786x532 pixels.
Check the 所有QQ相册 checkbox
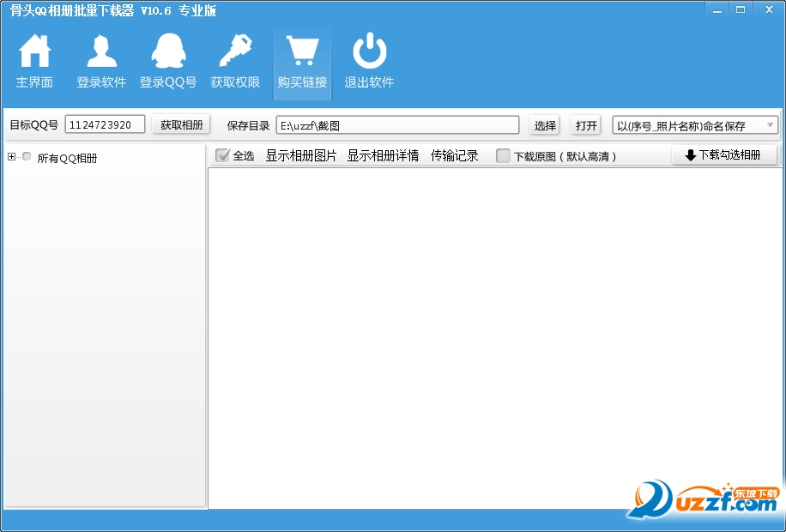[27, 156]
